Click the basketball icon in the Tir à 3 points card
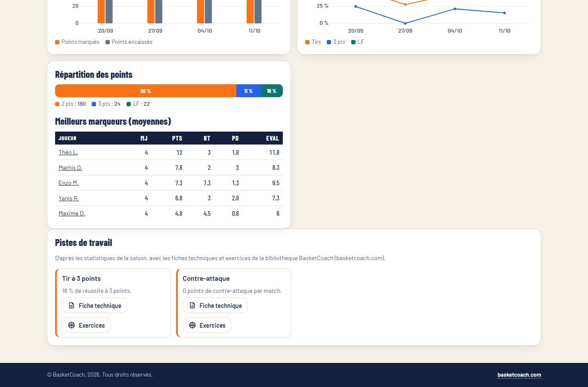588x387 pixels. [71, 326]
